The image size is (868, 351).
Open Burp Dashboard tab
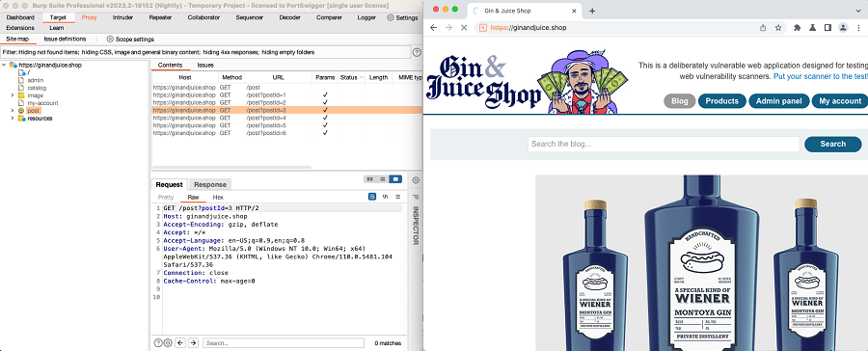tap(20, 17)
